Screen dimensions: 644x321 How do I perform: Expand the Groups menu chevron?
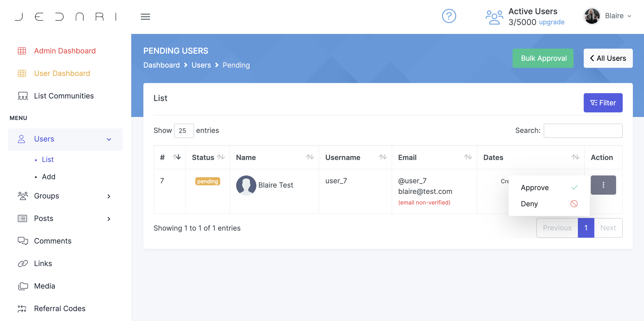coord(109,196)
